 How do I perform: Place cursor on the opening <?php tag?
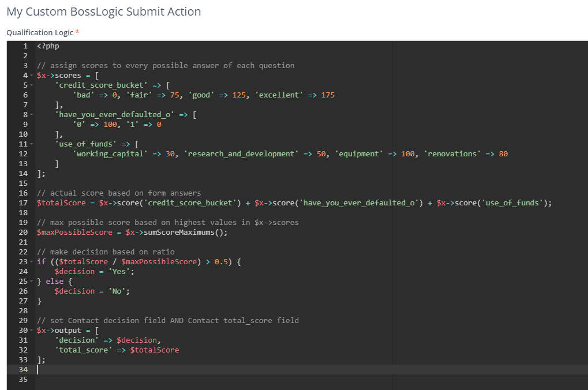[x=48, y=46]
